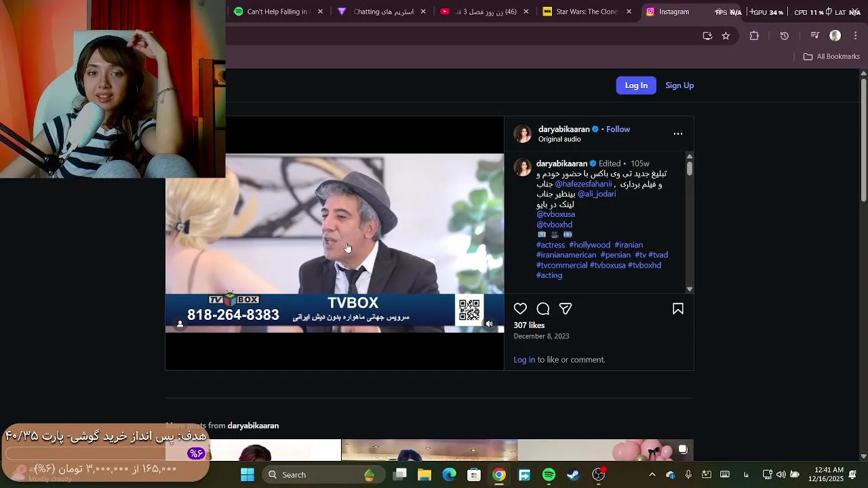
Task: Open the daryabikaaran username in the post header
Action: coord(564,129)
